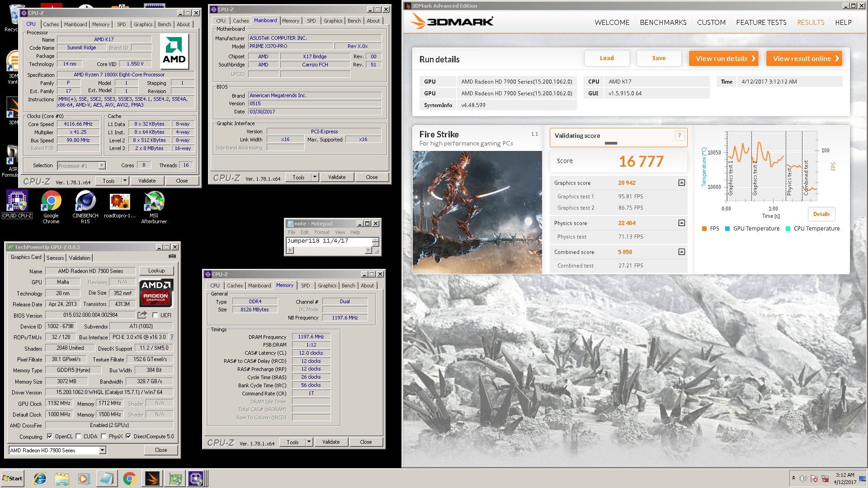Open the Validation tab in GPU-Z
The height and width of the screenshot is (488, 868).
coord(80,258)
